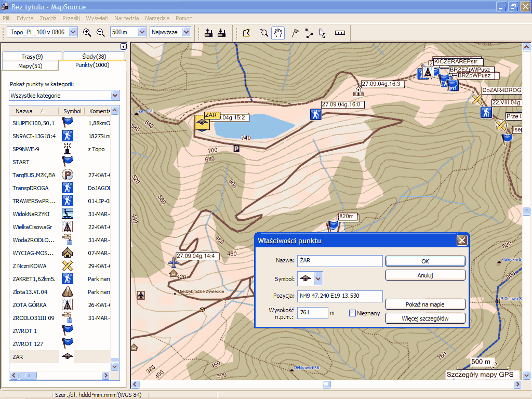Open the Edycja menu
This screenshot has height=399, width=532.
[25, 18]
